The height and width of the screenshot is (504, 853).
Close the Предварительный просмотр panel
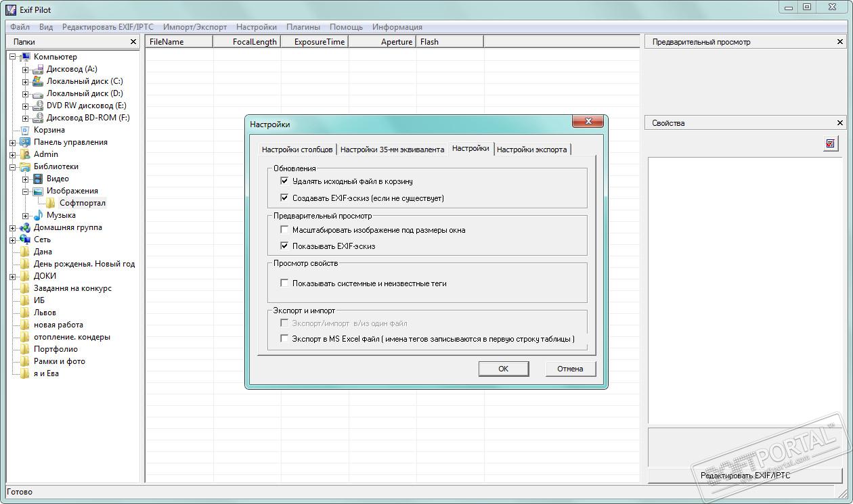pyautogui.click(x=840, y=42)
